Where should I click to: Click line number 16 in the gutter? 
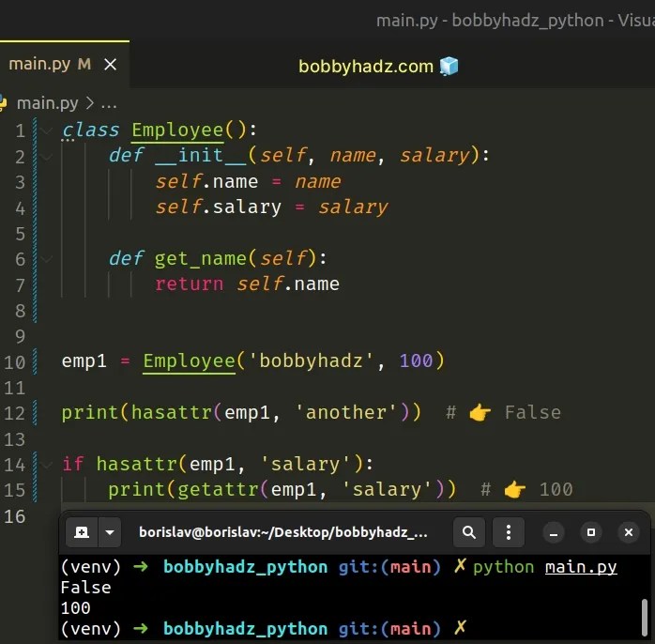tap(15, 516)
